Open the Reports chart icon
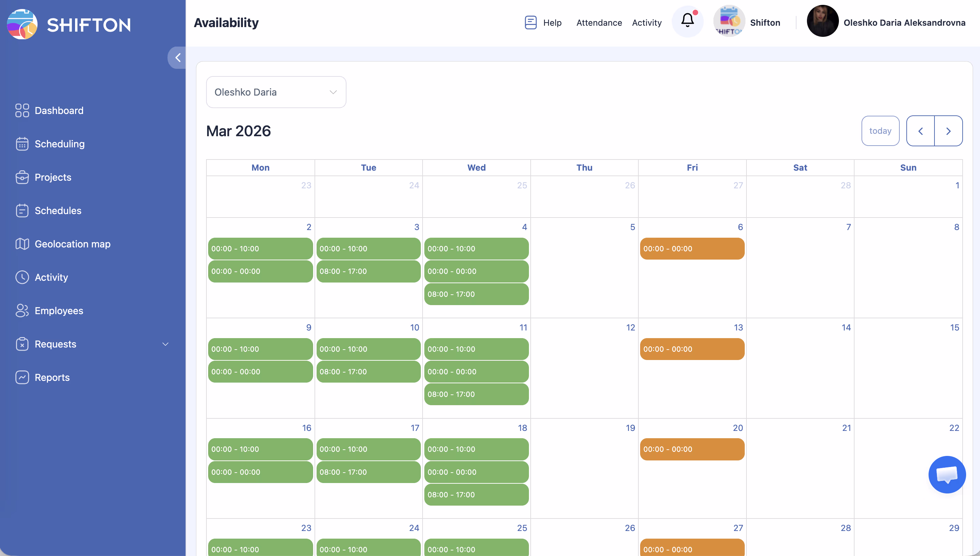 (x=22, y=377)
